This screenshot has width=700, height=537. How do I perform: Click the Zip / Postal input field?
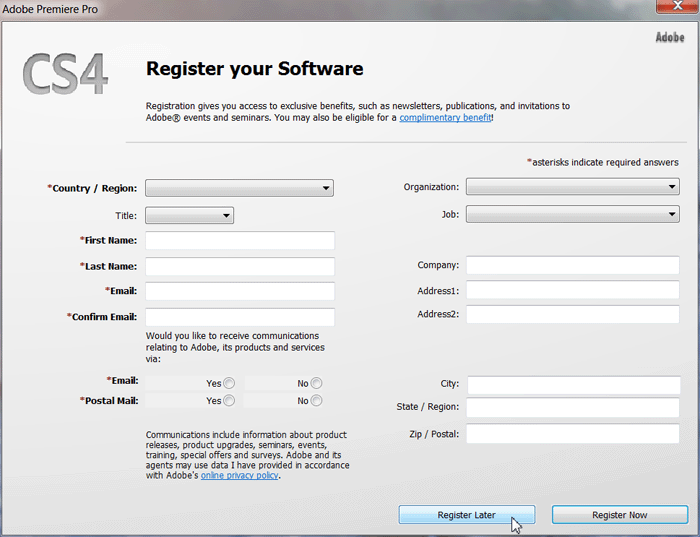573,434
